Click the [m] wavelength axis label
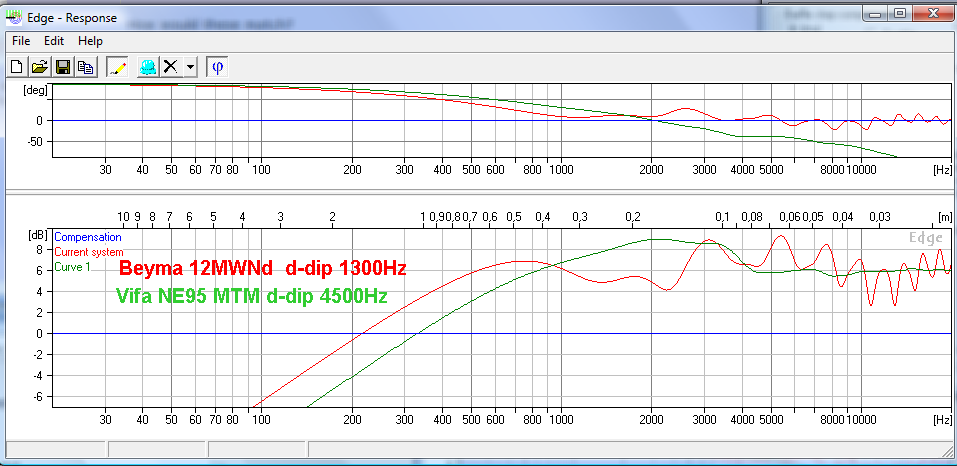This screenshot has height=466, width=957. [x=945, y=217]
